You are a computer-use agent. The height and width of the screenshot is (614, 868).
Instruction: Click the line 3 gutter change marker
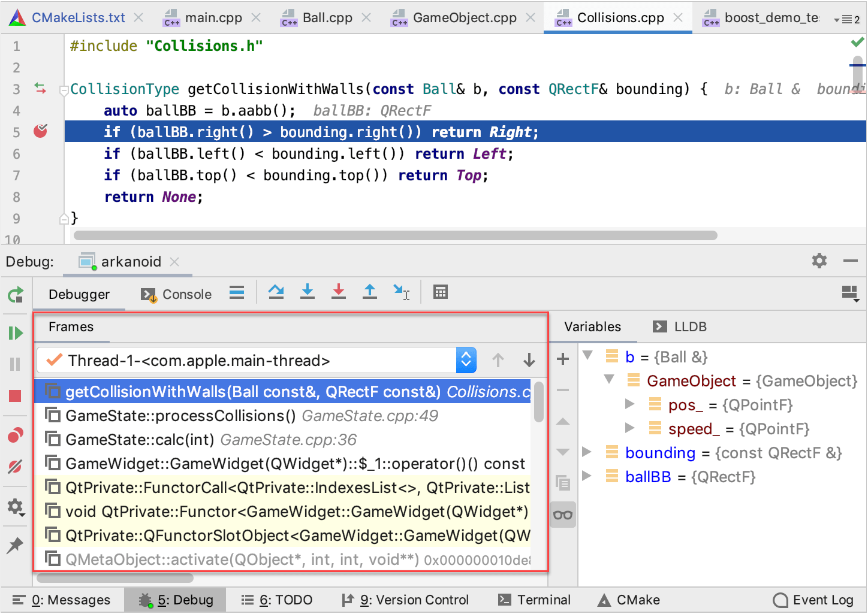[x=40, y=89]
